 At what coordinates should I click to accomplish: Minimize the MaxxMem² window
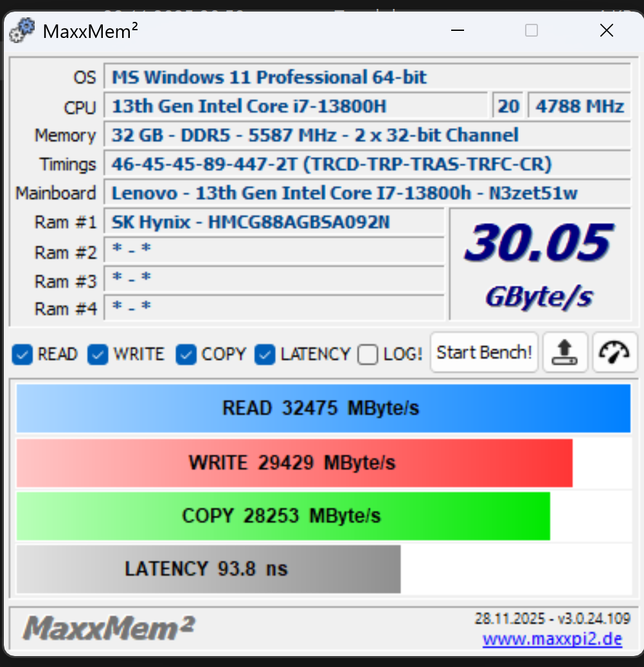click(x=458, y=30)
